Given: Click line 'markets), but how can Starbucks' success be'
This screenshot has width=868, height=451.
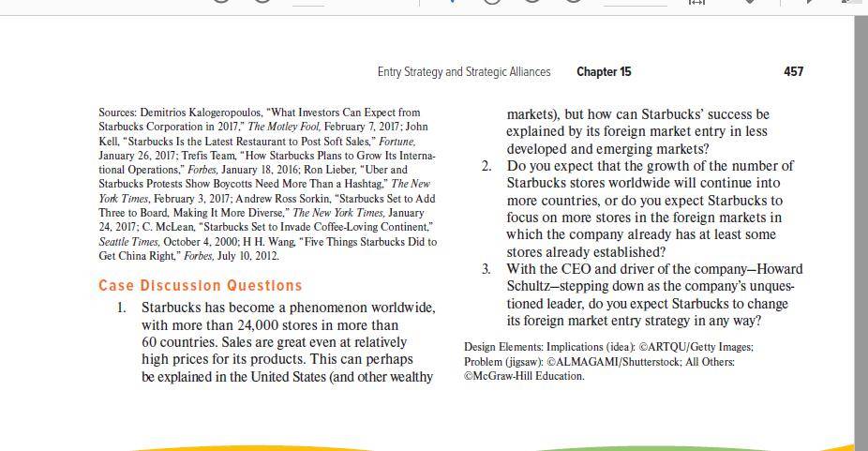Looking at the screenshot, I should [x=638, y=114].
